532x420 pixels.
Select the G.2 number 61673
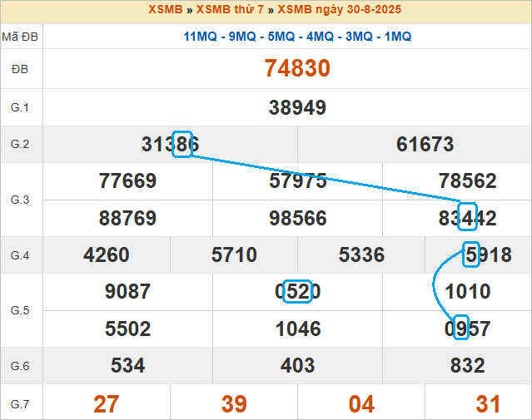(x=425, y=144)
